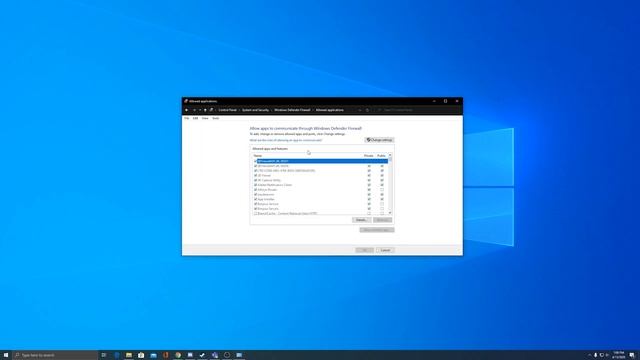The width and height of the screenshot is (640, 360).
Task: Open the address bar history dropdown
Action: [360, 110]
